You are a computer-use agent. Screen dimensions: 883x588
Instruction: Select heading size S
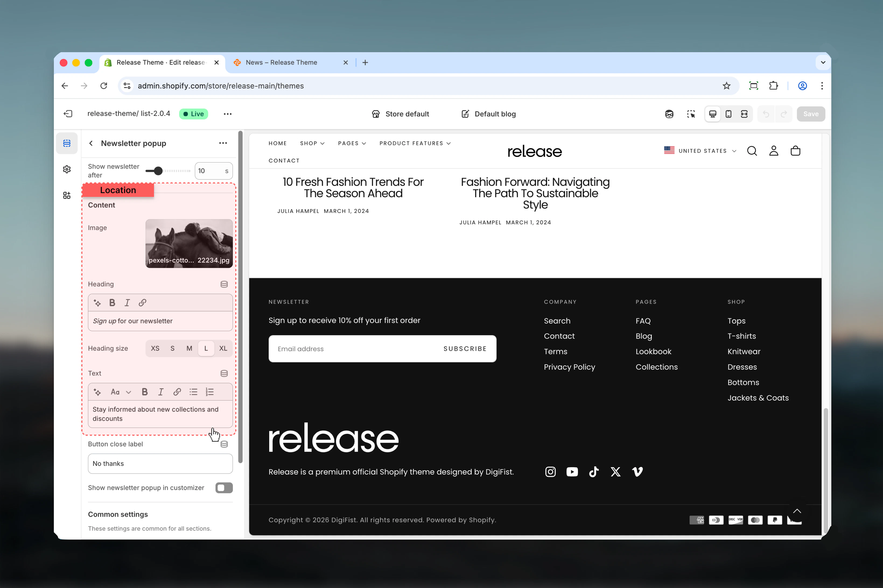172,348
